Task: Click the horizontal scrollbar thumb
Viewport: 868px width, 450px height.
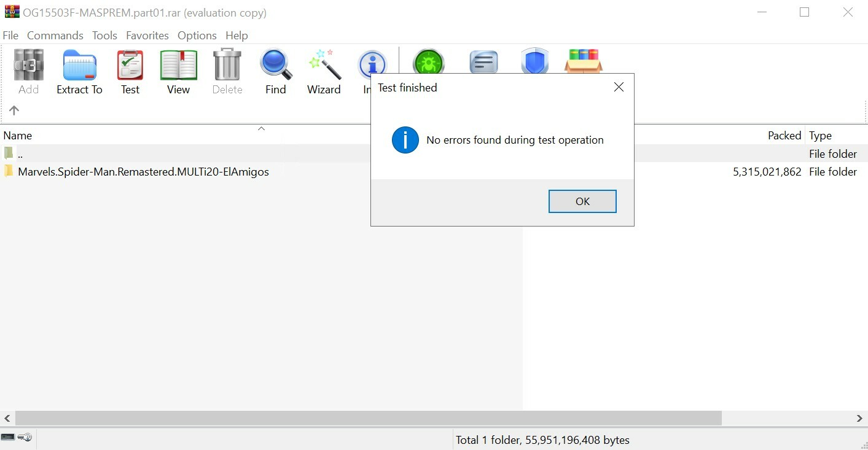Action: (368, 418)
